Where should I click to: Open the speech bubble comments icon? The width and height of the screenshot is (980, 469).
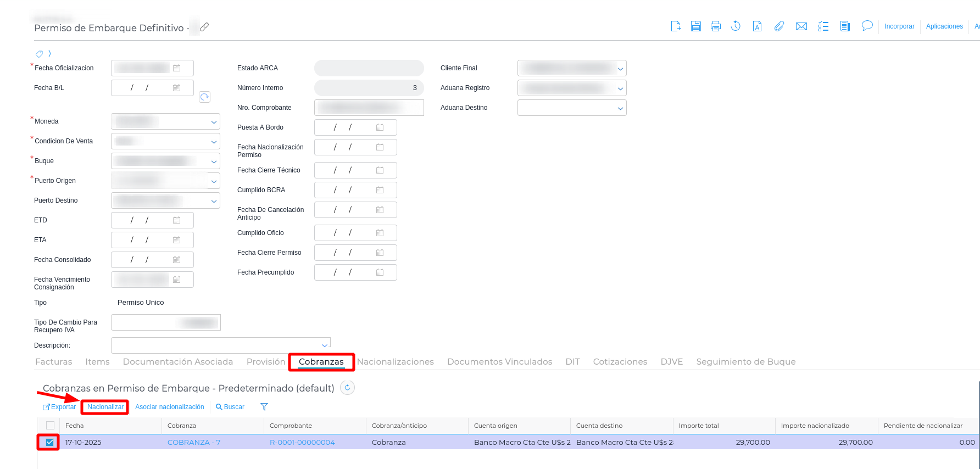pyautogui.click(x=867, y=26)
